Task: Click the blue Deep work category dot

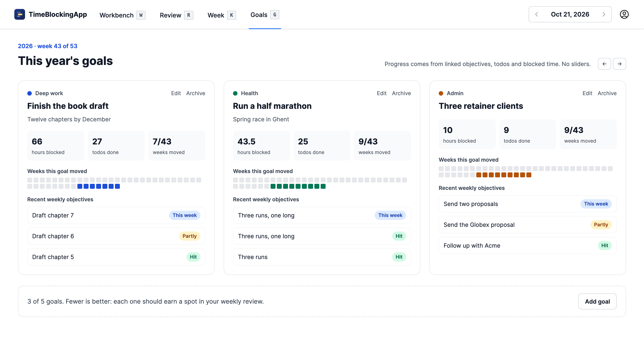Action: coord(30,93)
